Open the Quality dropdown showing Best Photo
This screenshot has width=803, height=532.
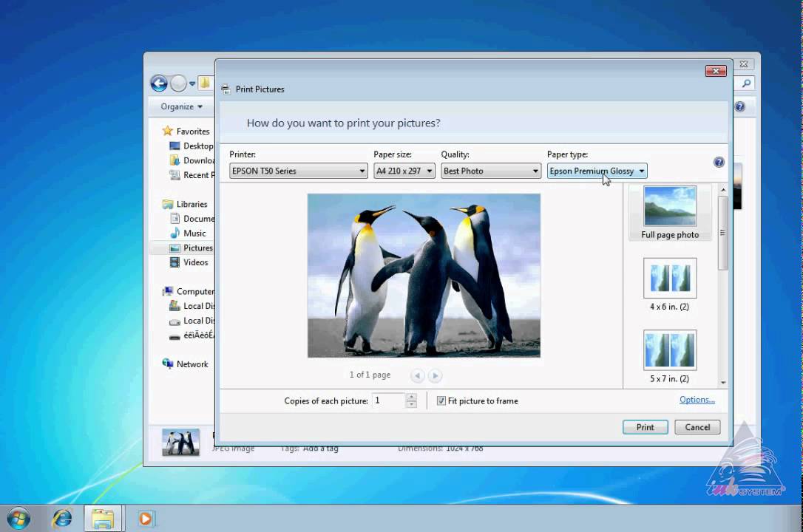point(491,171)
